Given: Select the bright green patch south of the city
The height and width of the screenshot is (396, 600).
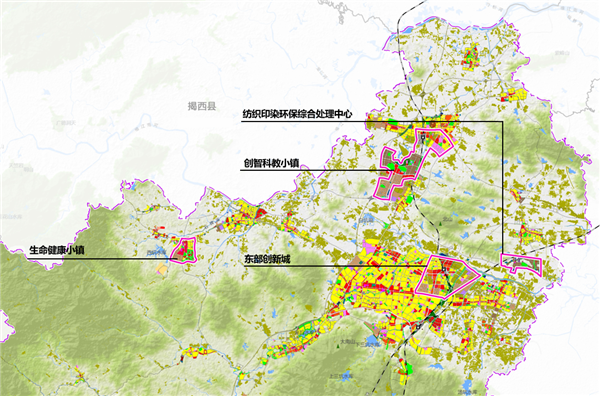Looking at the screenshot, I should 409,369.
